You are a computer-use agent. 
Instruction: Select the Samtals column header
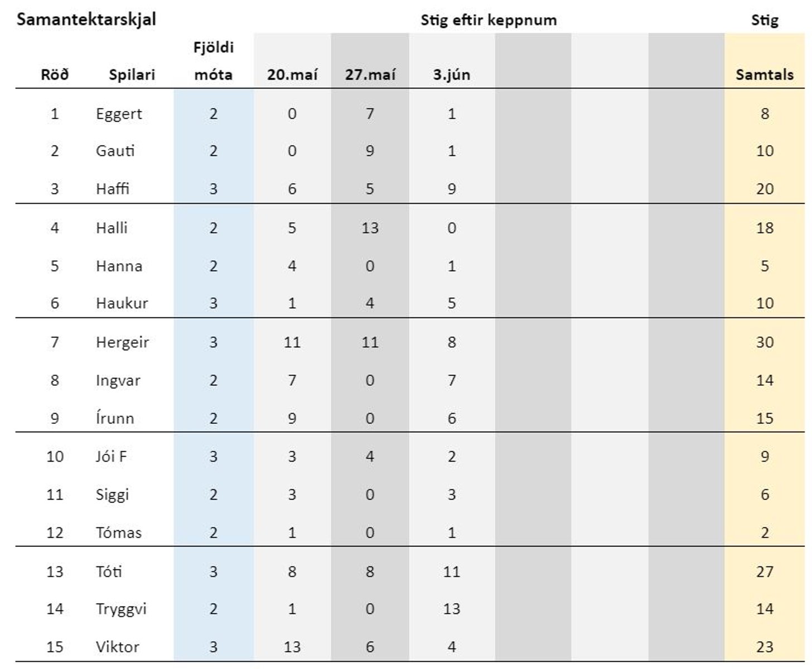click(765, 74)
